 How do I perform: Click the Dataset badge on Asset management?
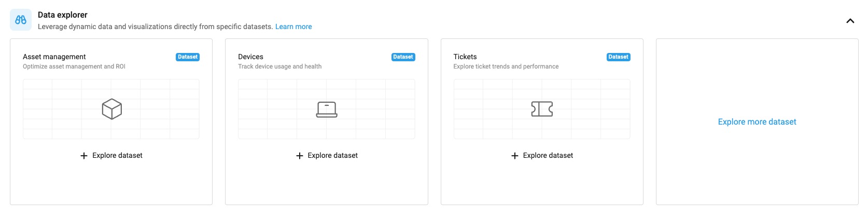(x=188, y=57)
